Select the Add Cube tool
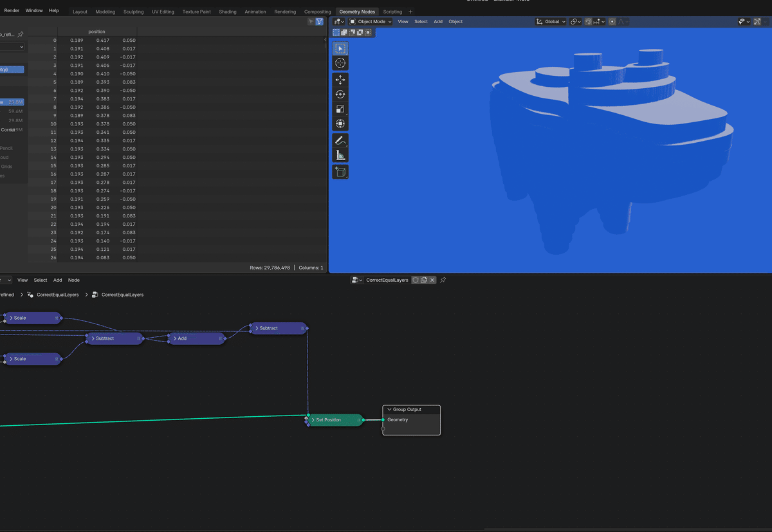772x532 pixels. click(340, 172)
